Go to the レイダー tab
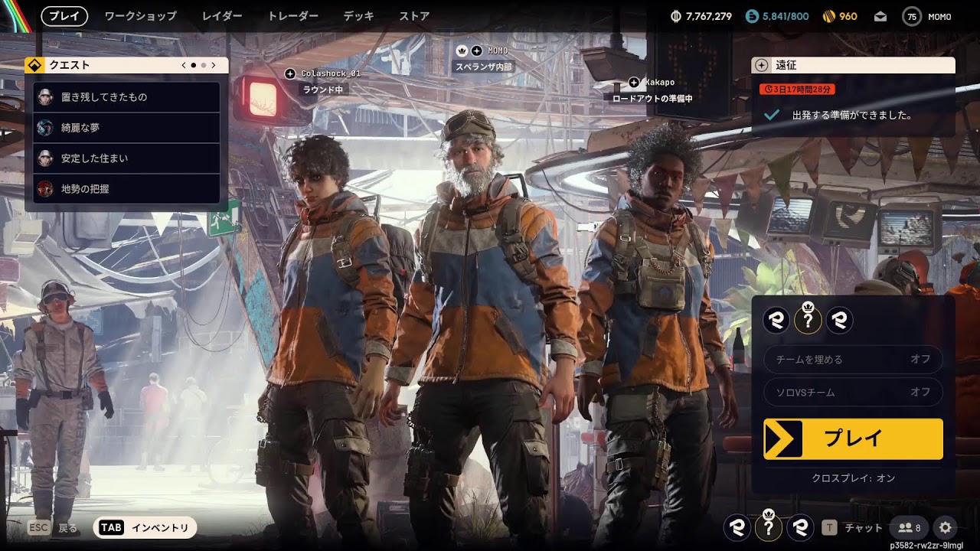 (222, 16)
